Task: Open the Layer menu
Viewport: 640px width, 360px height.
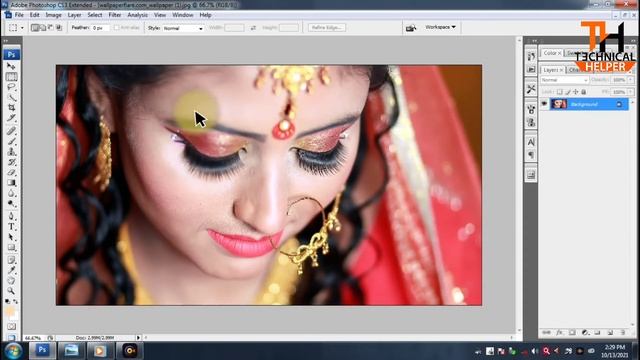Action: tap(74, 15)
